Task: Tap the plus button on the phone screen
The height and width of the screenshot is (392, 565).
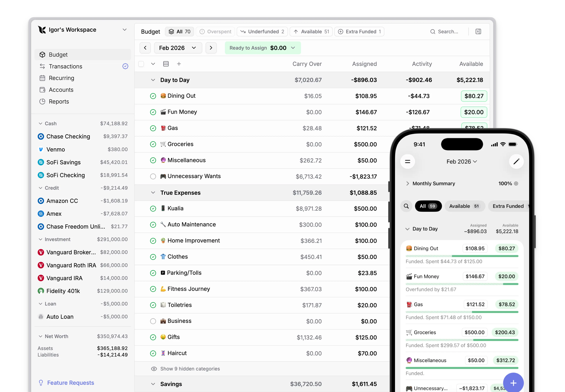Action: [513, 382]
